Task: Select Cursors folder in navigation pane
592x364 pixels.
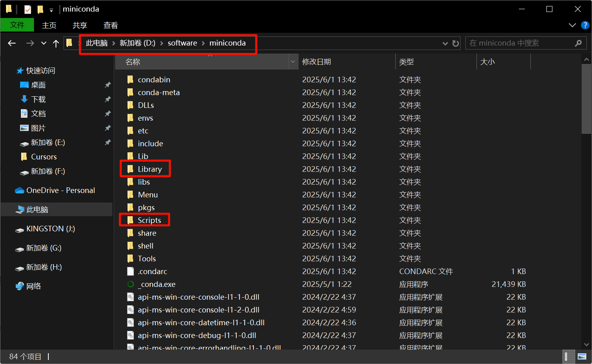Action: [x=44, y=157]
